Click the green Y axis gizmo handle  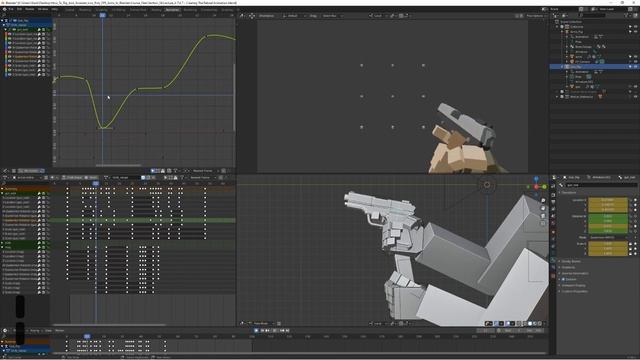pos(544,187)
